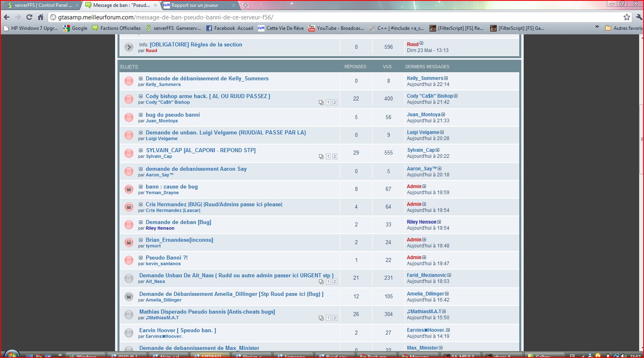Open the Autres favoris bookmarks folder
This screenshot has width=644, height=358.
pos(623,28)
